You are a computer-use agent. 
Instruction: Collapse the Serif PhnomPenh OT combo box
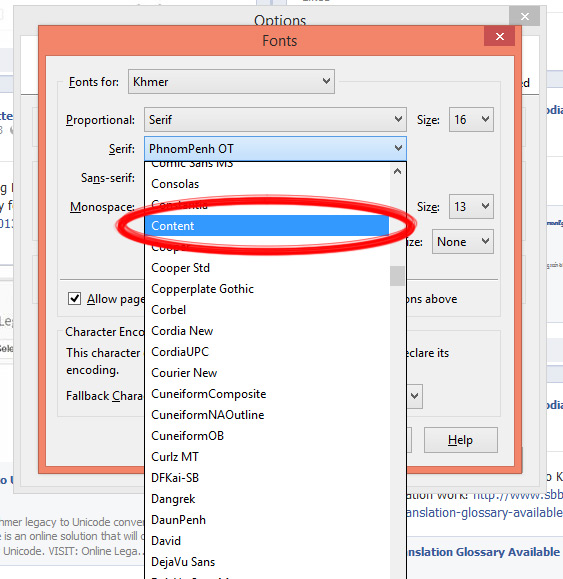tap(275, 148)
